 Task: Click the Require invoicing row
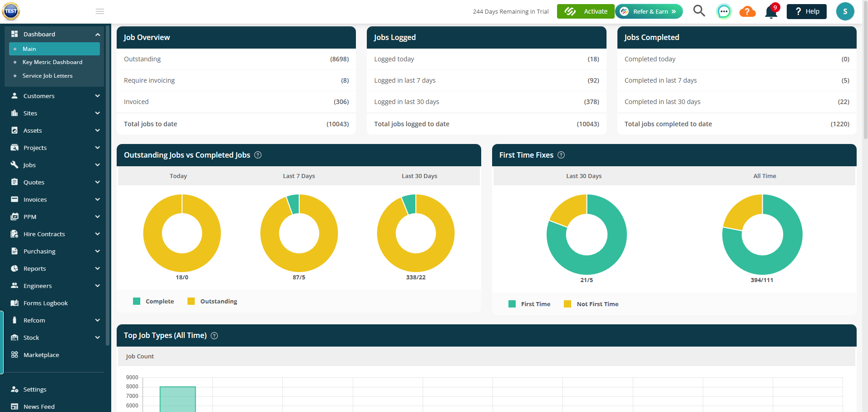[x=236, y=80]
